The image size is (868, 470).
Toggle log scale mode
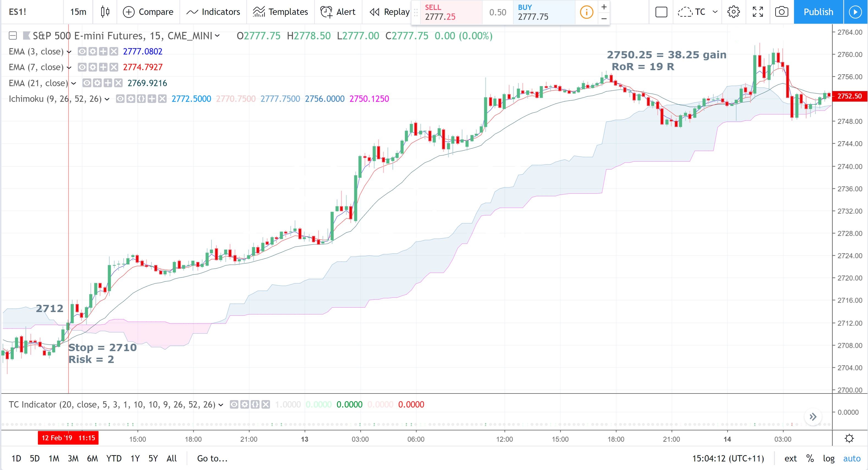[829, 458]
